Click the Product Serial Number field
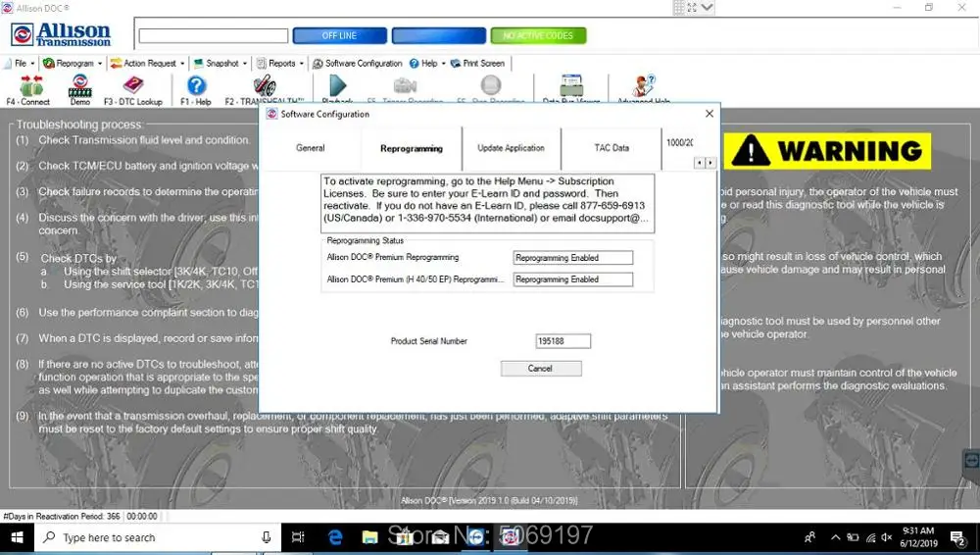 pyautogui.click(x=563, y=341)
